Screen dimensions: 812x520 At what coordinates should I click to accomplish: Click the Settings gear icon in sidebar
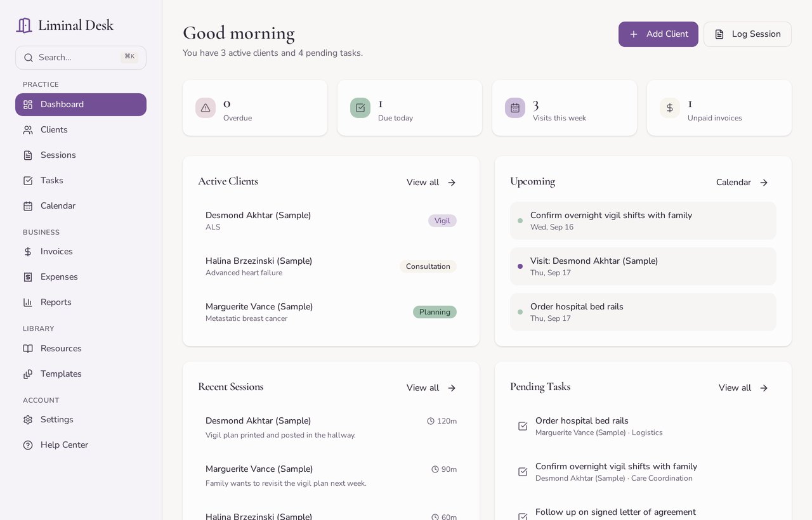point(28,420)
